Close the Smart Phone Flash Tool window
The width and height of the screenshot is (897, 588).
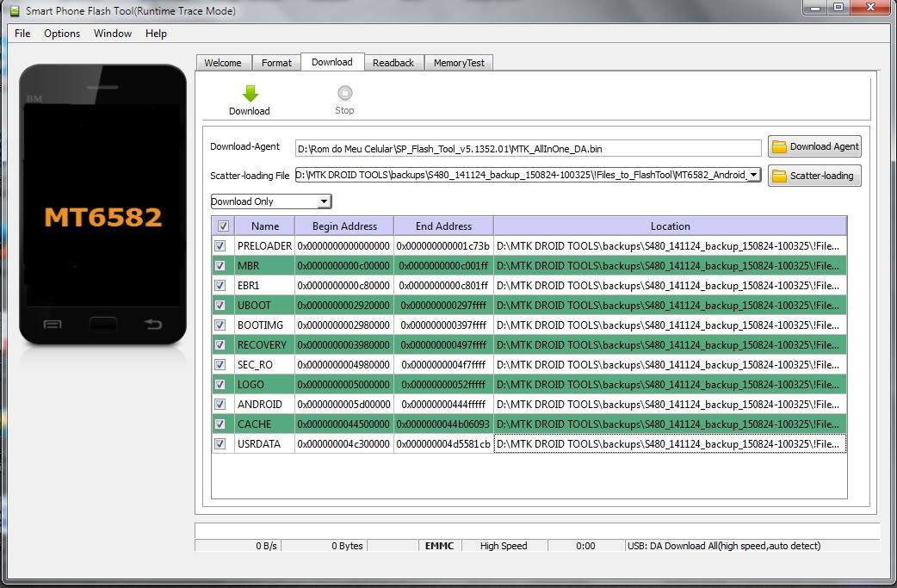click(870, 8)
